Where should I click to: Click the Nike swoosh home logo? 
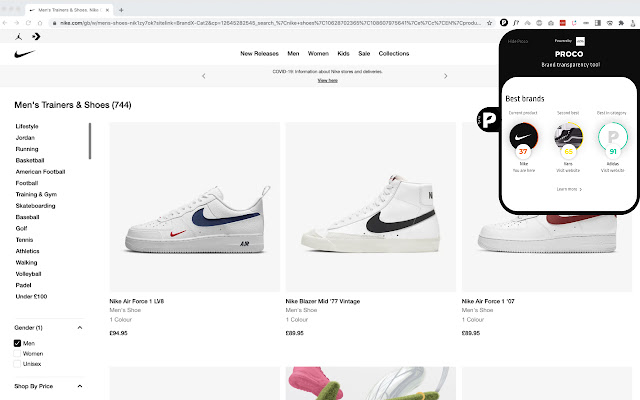click(24, 54)
